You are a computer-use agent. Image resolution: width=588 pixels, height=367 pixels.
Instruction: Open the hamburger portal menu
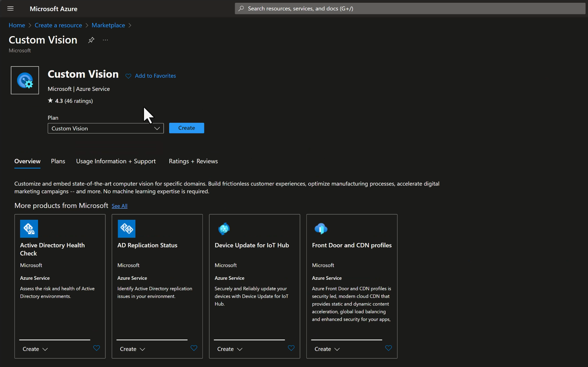[x=10, y=9]
